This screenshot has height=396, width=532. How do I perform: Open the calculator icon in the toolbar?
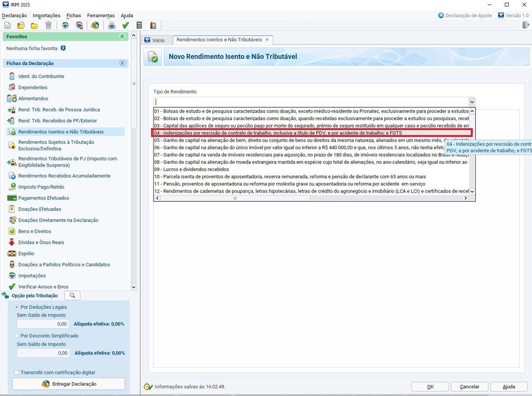pyautogui.click(x=139, y=25)
